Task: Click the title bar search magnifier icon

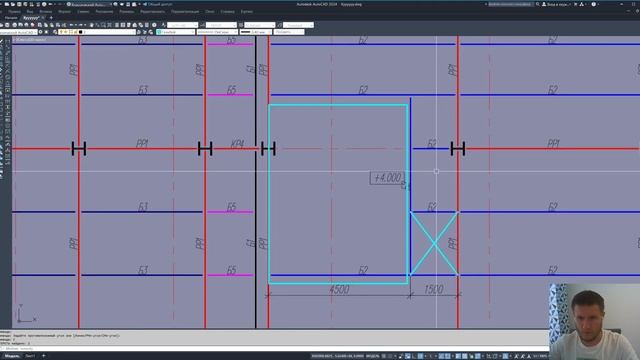Action: tap(538, 4)
